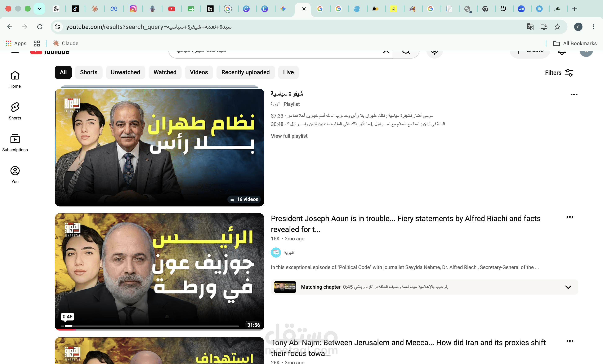
Task: Select the Watched filter chip
Action: pos(165,72)
